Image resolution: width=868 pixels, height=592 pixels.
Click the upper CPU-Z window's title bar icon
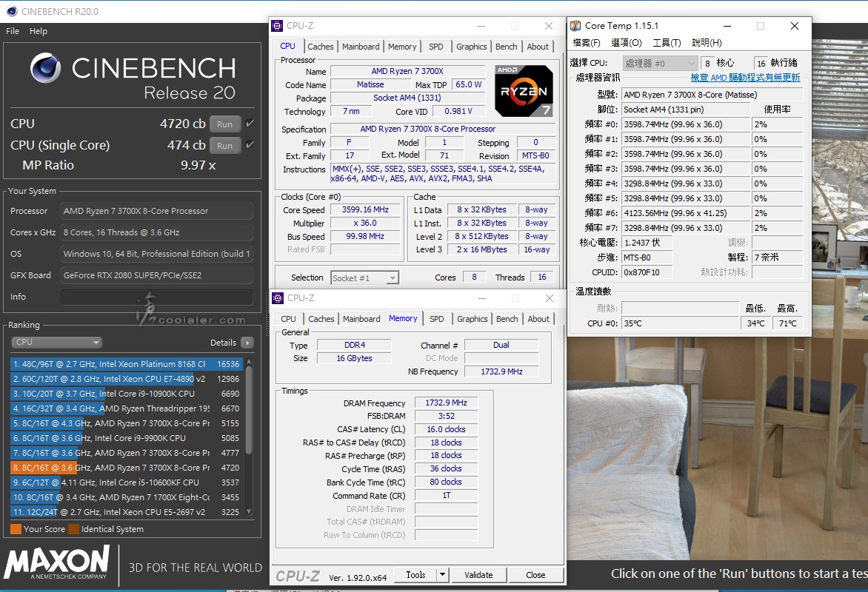tap(278, 26)
